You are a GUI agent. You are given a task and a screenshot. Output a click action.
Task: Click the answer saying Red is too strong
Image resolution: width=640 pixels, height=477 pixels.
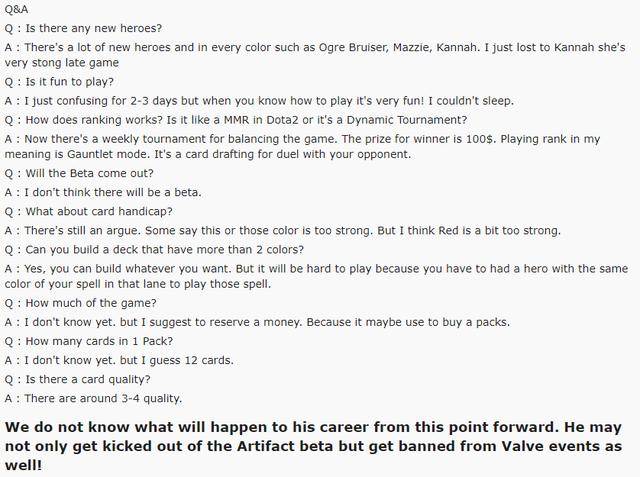pyautogui.click(x=283, y=231)
